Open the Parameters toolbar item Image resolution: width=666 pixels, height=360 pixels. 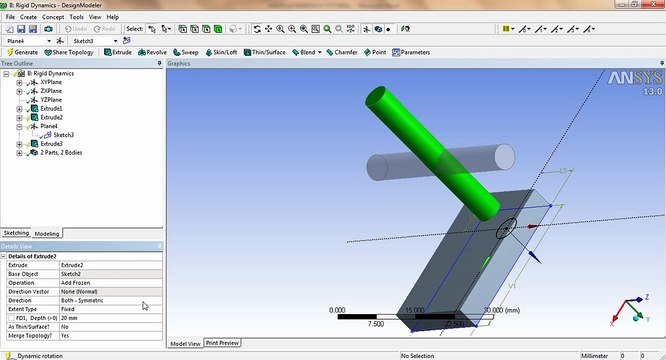411,52
